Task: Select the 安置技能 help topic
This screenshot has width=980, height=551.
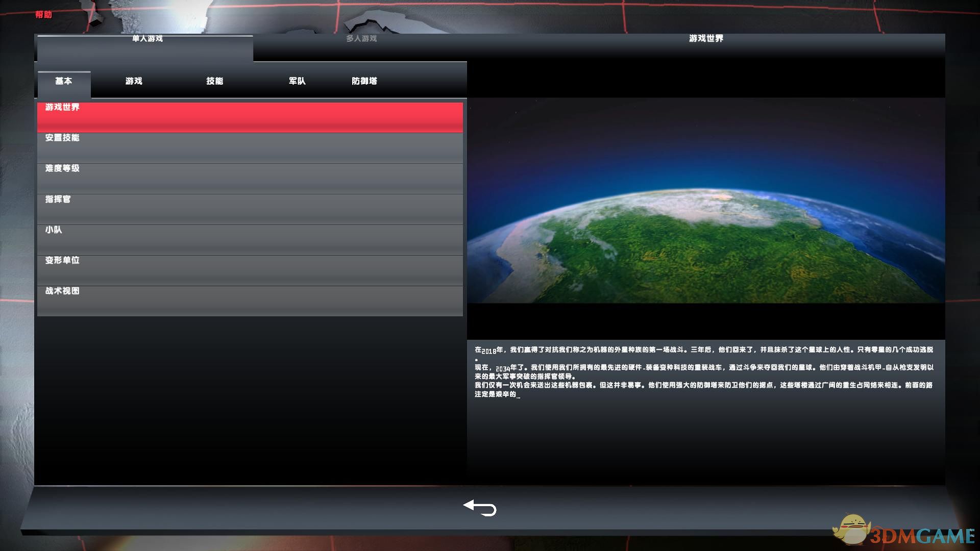Action: point(250,148)
